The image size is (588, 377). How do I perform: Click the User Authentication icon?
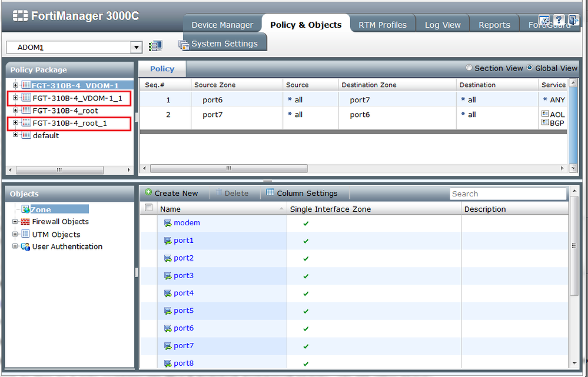tap(25, 246)
